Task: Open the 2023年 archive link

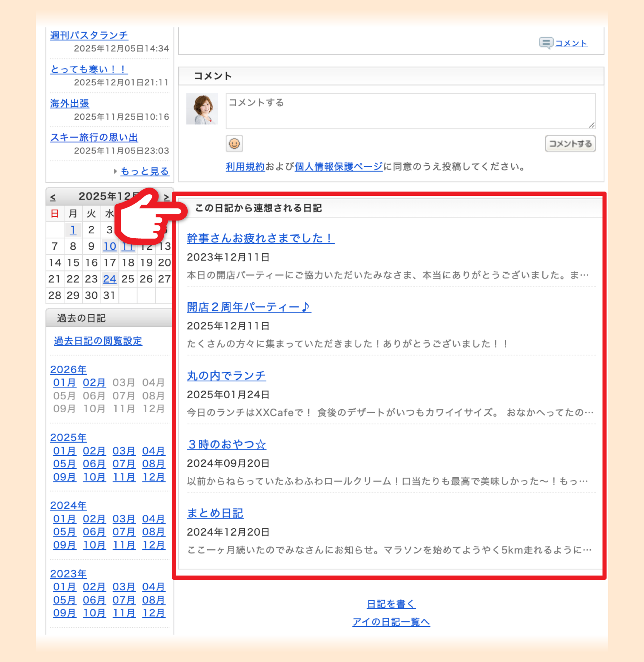Action: (68, 574)
